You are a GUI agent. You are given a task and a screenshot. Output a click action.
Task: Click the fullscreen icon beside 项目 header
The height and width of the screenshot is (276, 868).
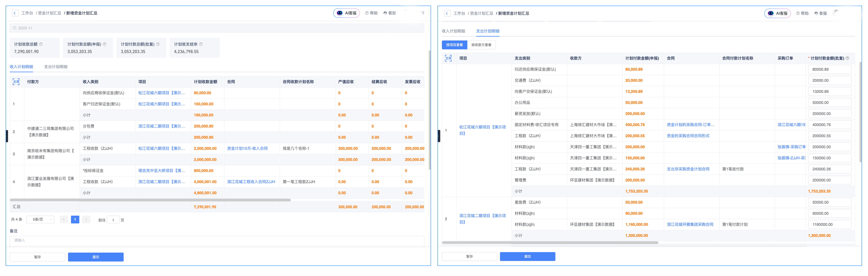(x=448, y=58)
